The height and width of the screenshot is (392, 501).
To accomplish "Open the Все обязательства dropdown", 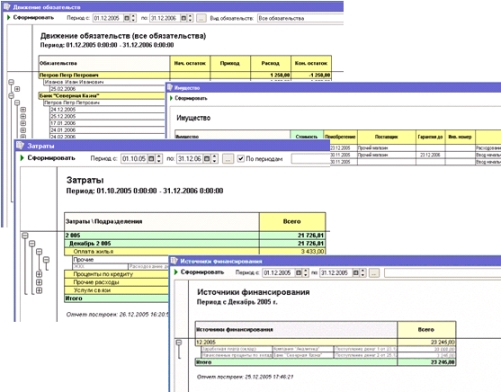I will coord(300,18).
